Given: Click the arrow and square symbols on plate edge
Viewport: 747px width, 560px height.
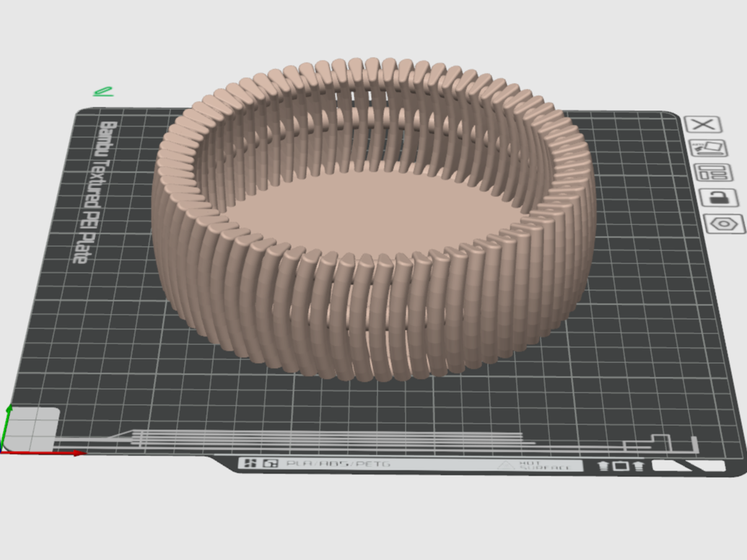Looking at the screenshot, I should [621, 465].
